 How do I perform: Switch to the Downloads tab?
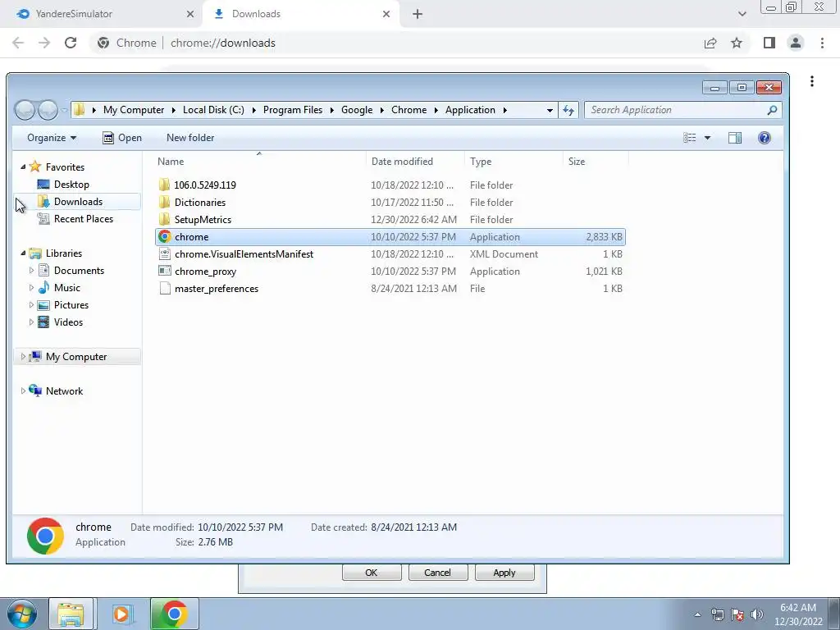(x=302, y=14)
